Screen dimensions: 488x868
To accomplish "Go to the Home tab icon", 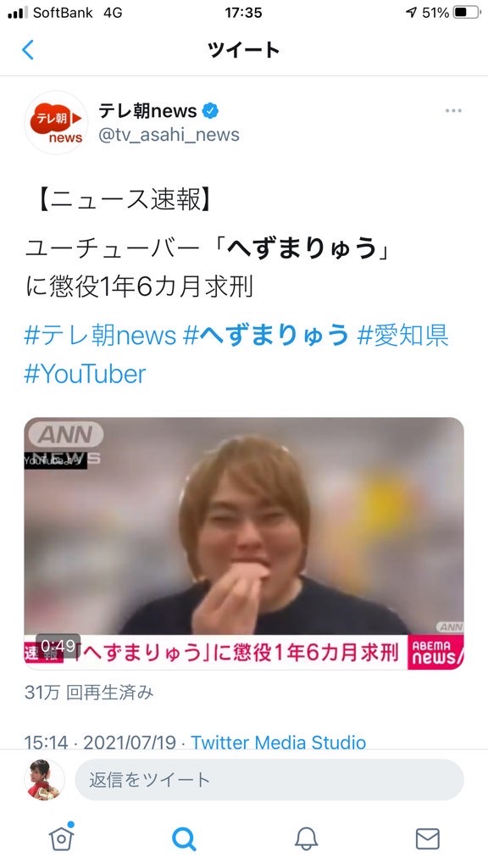I will [x=61, y=838].
